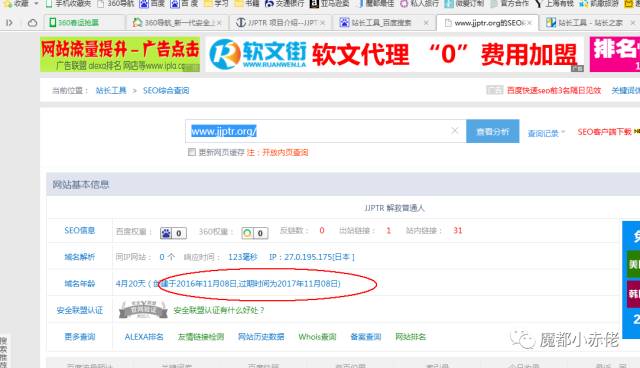This screenshot has height=368, width=640.
Task: Open SEO综合查询 breadcrumb link
Action: 166,91
